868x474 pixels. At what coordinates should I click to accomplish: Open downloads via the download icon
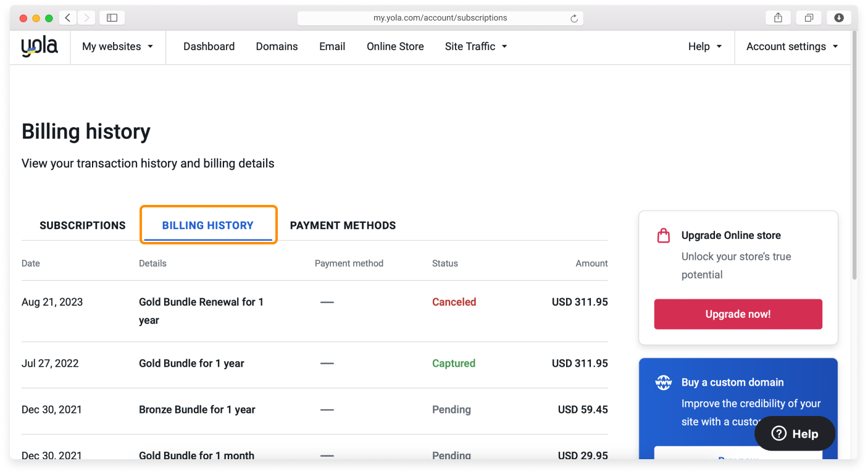838,17
